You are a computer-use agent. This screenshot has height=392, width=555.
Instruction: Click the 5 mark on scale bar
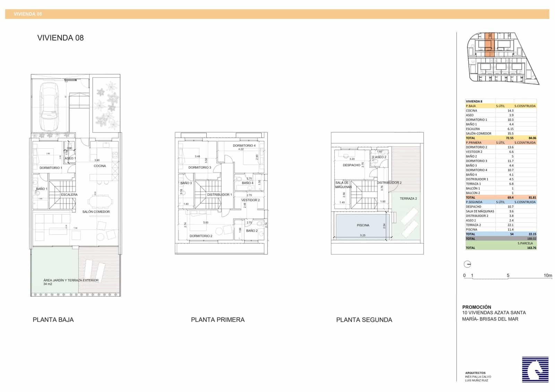point(508,275)
